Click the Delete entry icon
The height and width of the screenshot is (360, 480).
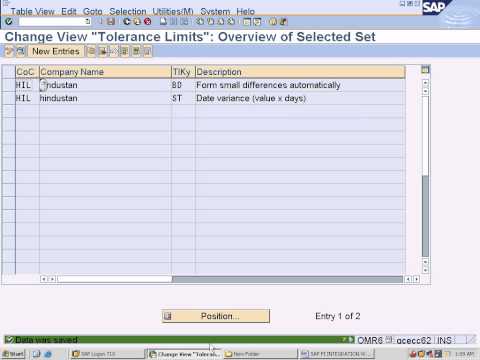click(103, 51)
